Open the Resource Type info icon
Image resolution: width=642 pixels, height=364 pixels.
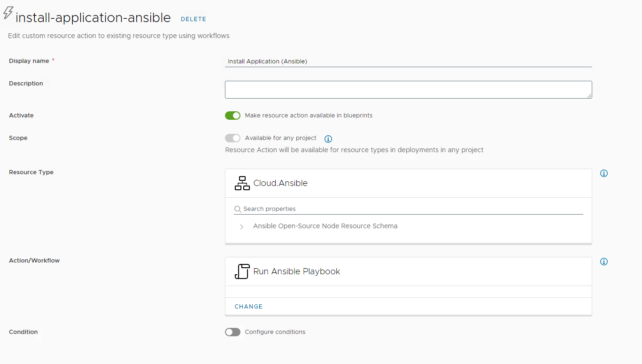604,173
